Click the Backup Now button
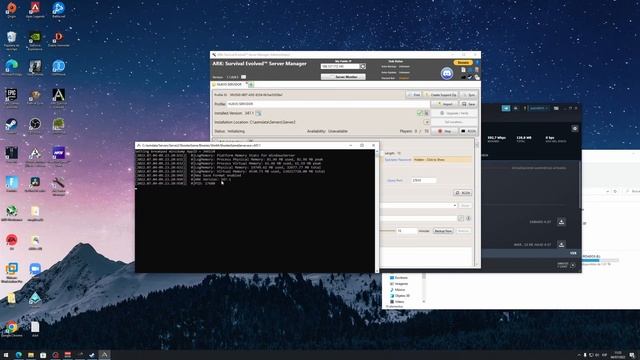This screenshot has height=360, width=640. click(x=443, y=231)
